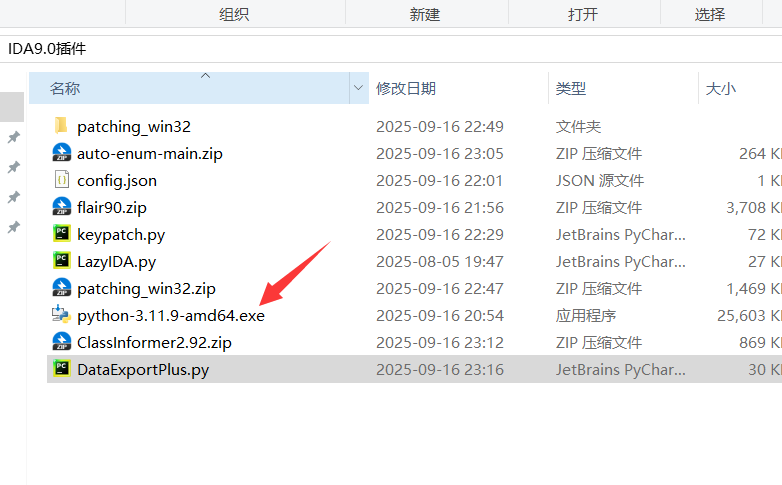Click the topmost pinned quick access pin
782x485 pixels.
[x=13, y=137]
